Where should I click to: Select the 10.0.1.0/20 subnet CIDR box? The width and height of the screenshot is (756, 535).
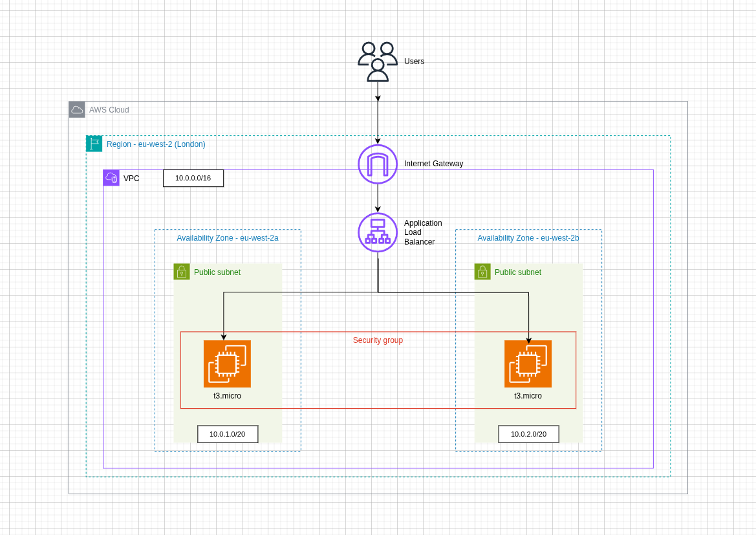[x=228, y=434]
